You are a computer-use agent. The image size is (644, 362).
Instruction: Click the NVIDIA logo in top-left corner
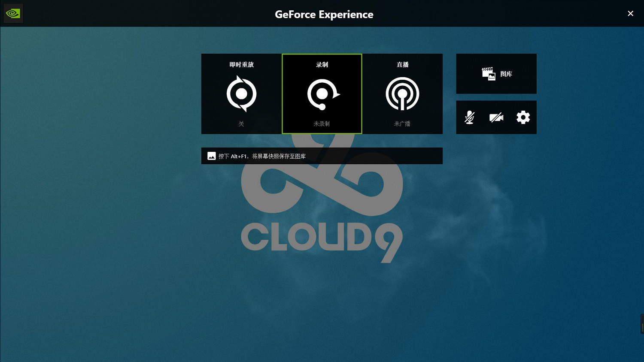tap(13, 14)
